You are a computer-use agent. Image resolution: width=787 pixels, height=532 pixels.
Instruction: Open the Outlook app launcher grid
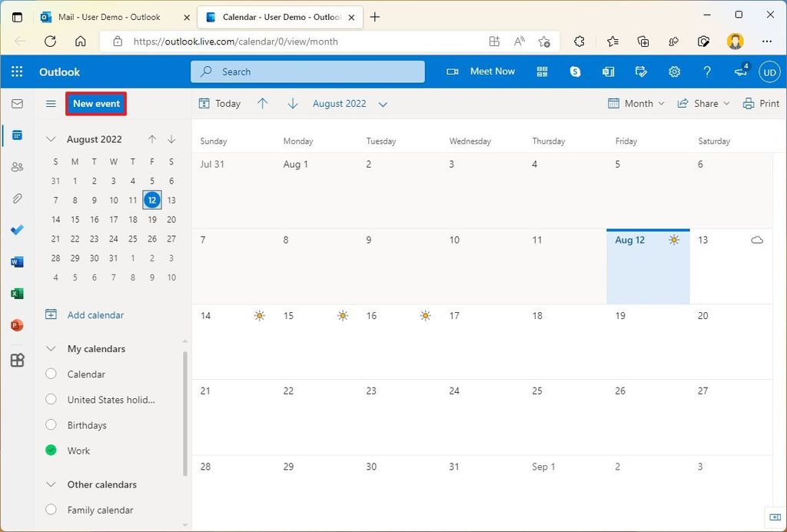click(x=17, y=71)
